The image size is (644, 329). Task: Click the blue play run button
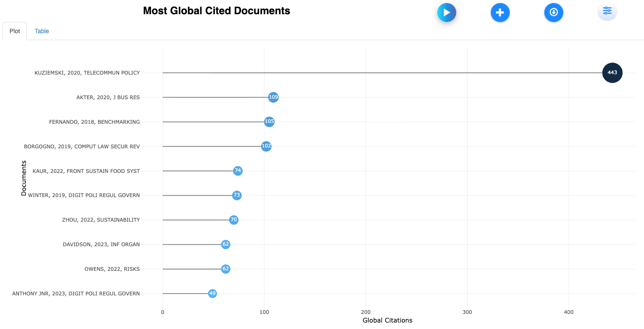(446, 13)
